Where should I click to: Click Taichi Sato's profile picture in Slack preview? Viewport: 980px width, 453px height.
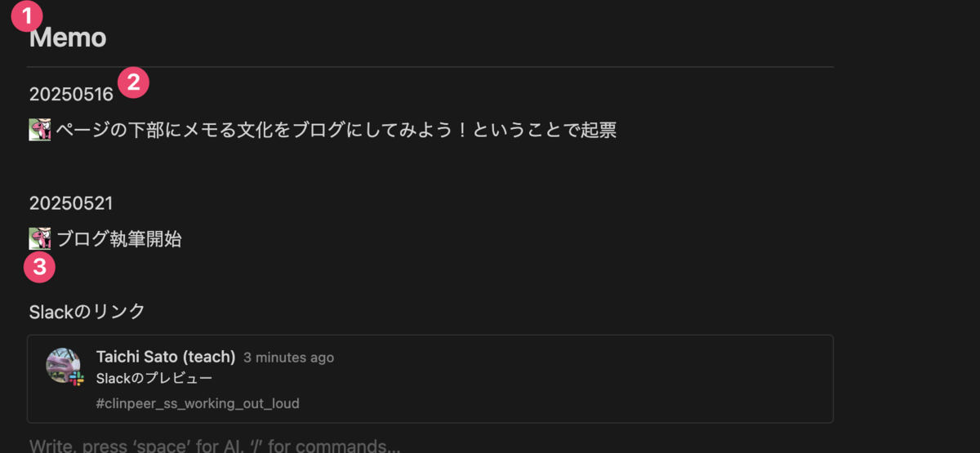[x=63, y=365]
